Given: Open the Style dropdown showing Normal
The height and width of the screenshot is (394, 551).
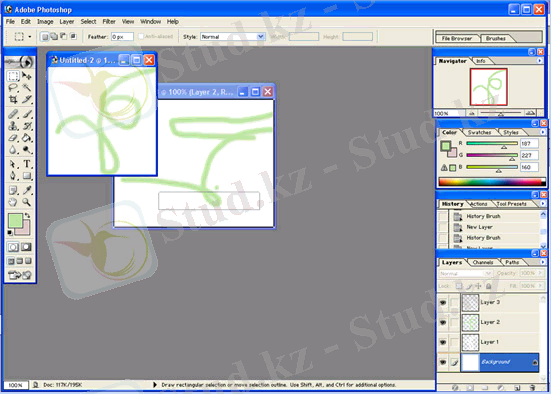Looking at the screenshot, I should point(232,37).
